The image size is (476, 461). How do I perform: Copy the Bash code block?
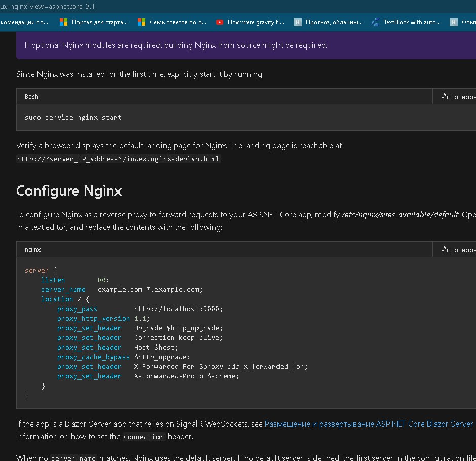[x=458, y=97]
